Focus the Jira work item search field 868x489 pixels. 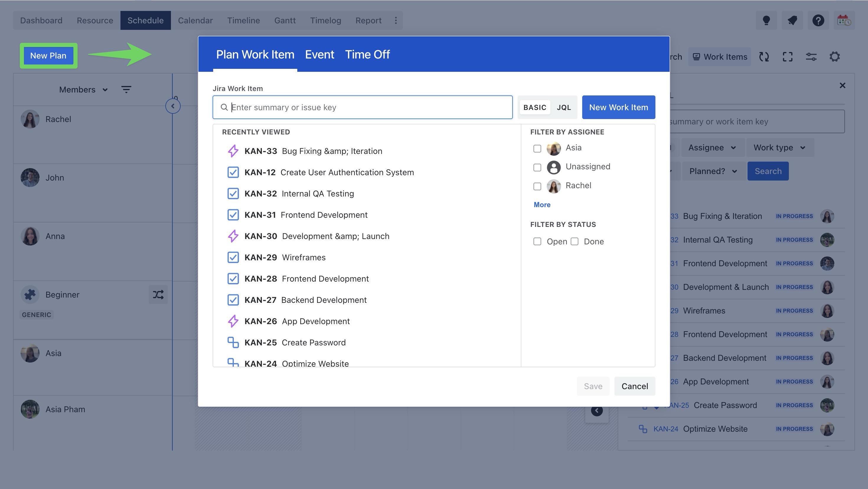pyautogui.click(x=367, y=107)
